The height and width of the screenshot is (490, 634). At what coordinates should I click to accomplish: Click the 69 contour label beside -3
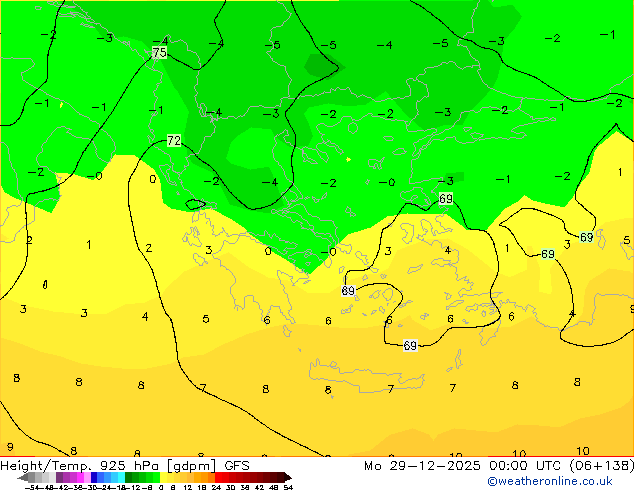point(446,199)
